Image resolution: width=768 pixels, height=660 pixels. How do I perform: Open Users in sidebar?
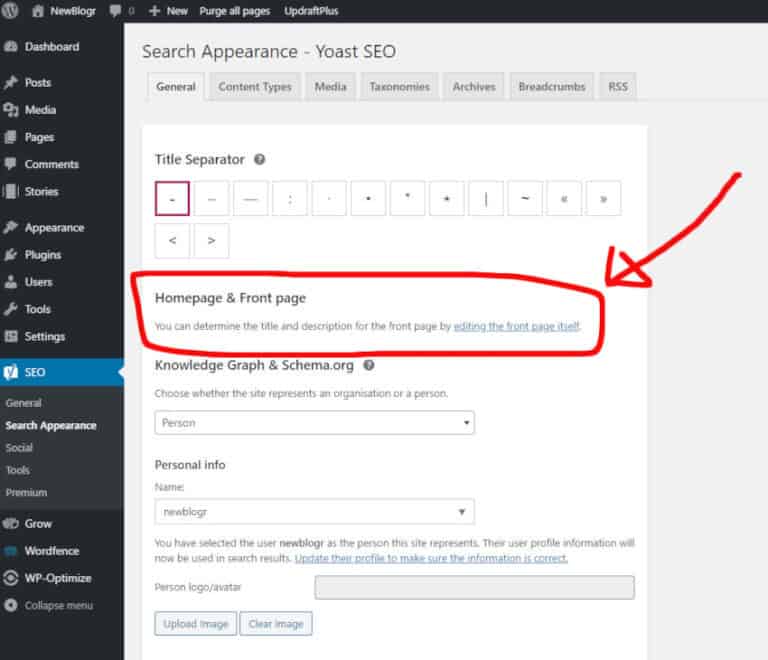(x=38, y=282)
